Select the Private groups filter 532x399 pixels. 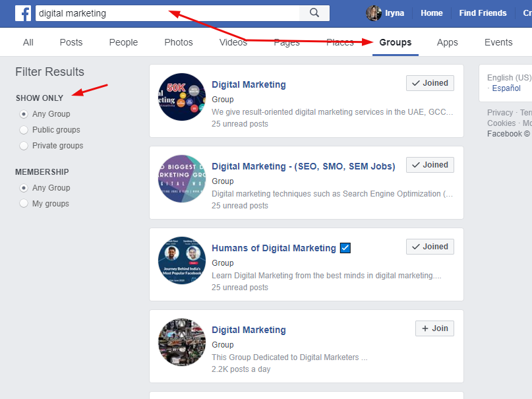[x=24, y=146]
